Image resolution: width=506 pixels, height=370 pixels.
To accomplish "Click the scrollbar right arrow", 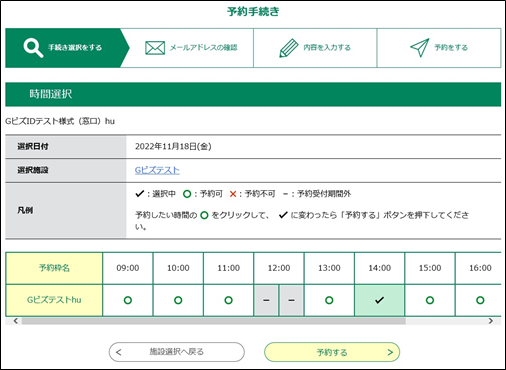I will click(x=490, y=321).
